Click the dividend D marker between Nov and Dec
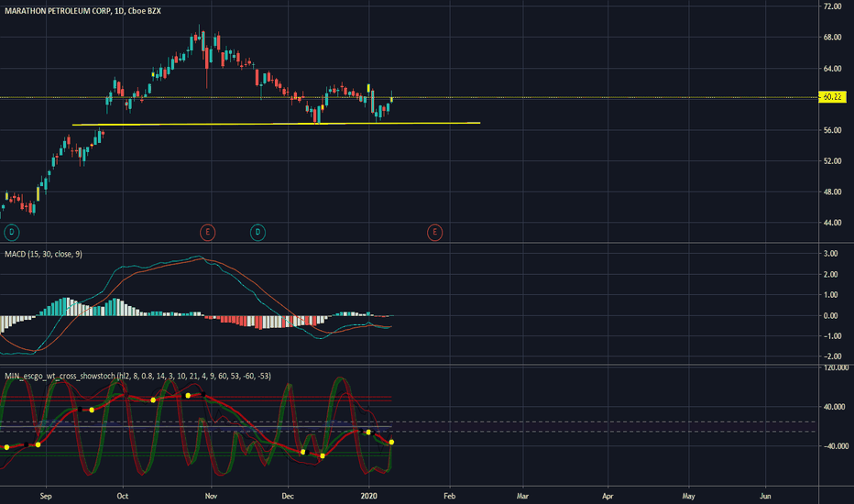Viewport: 854px width, 504px height. pyautogui.click(x=257, y=233)
